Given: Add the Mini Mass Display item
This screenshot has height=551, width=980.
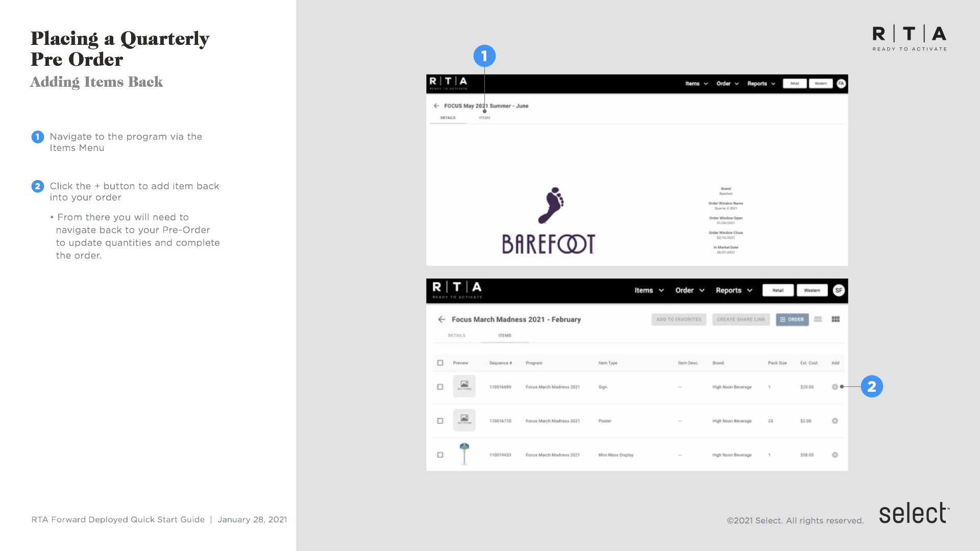Looking at the screenshot, I should tap(835, 455).
